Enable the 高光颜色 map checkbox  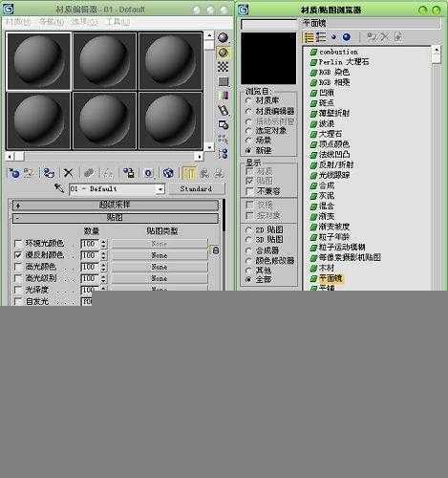point(18,267)
